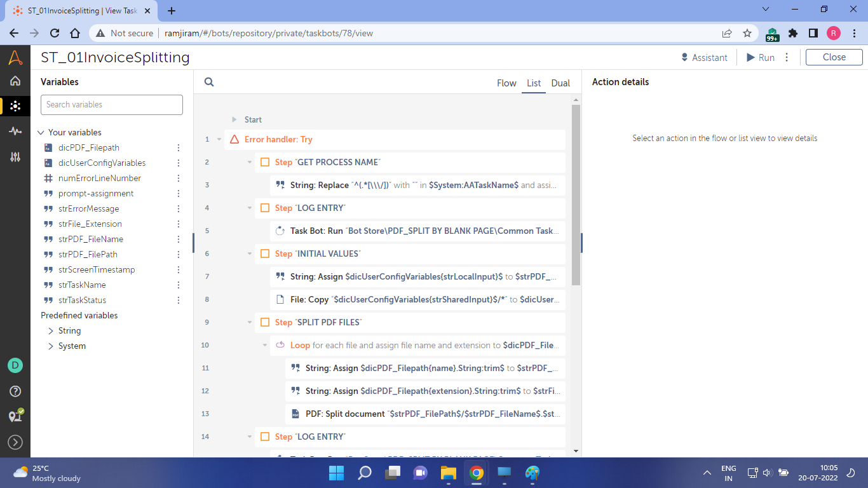Open the Activity icon in left sidebar

(x=15, y=131)
